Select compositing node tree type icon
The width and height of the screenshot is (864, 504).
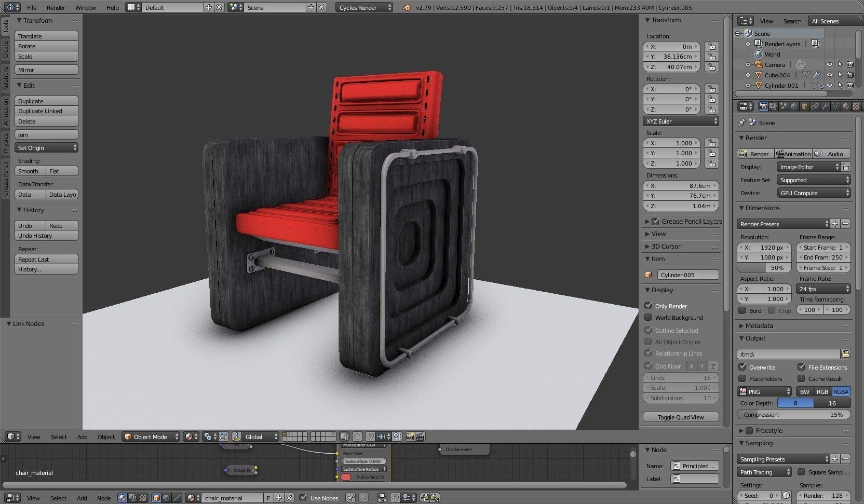tap(132, 498)
